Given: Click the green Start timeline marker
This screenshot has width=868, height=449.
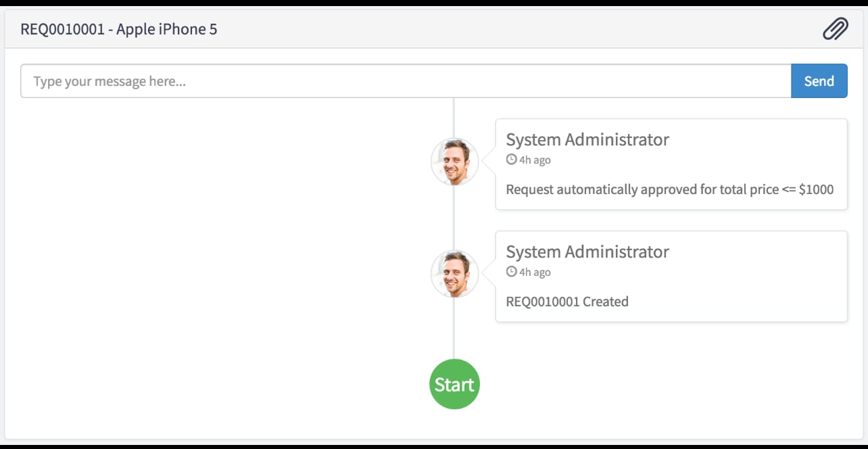Looking at the screenshot, I should point(454,384).
